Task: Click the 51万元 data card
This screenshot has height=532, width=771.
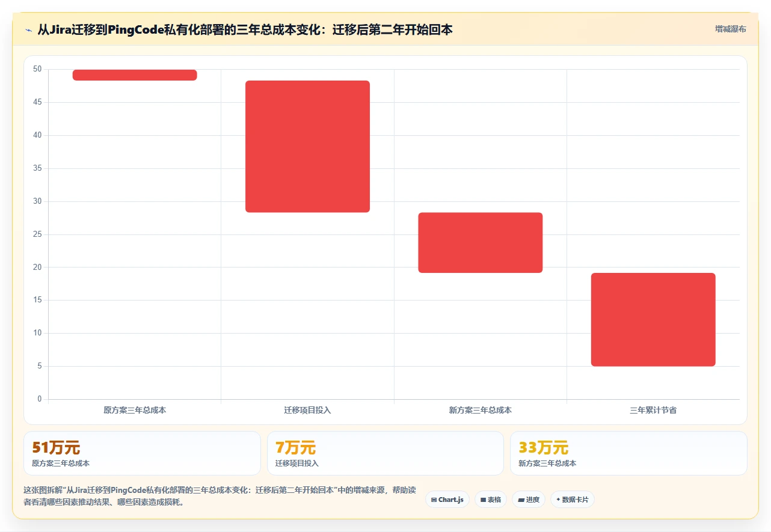Action: tap(142, 453)
